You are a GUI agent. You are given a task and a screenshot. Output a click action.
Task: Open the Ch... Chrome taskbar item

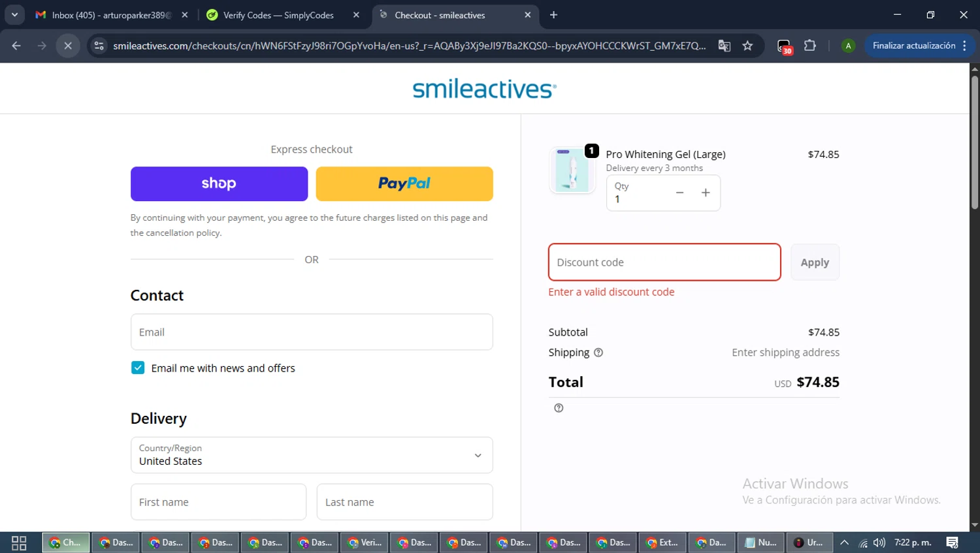[x=66, y=543]
